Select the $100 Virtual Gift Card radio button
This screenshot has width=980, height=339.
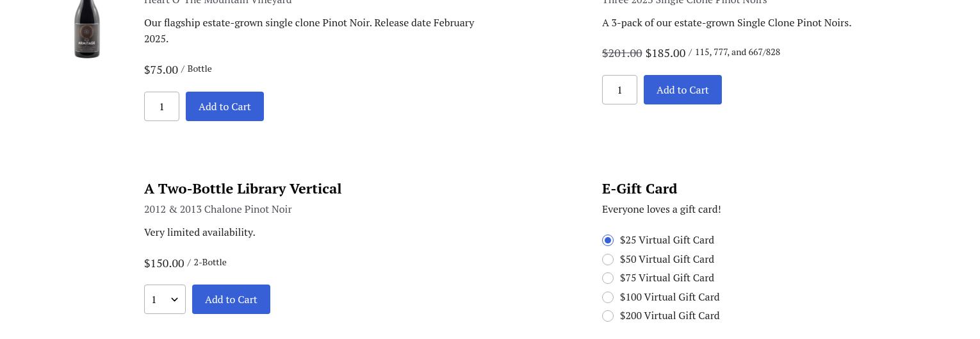point(608,297)
